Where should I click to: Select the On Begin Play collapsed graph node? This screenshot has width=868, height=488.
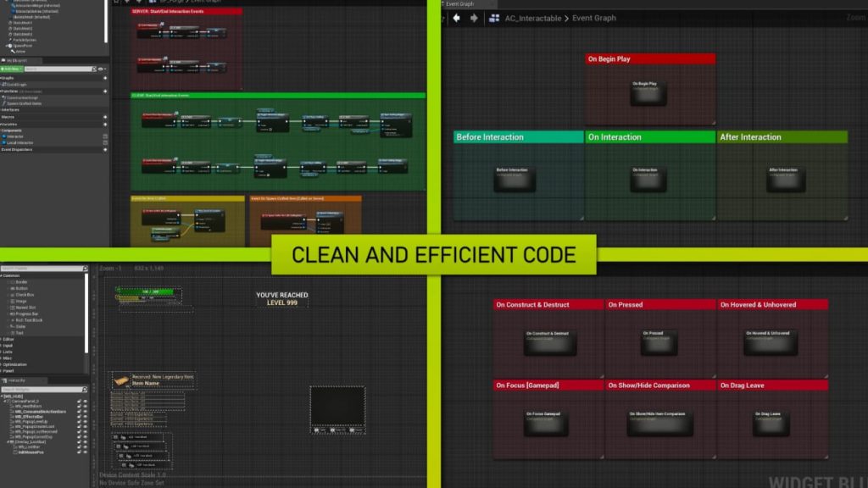[x=648, y=92]
